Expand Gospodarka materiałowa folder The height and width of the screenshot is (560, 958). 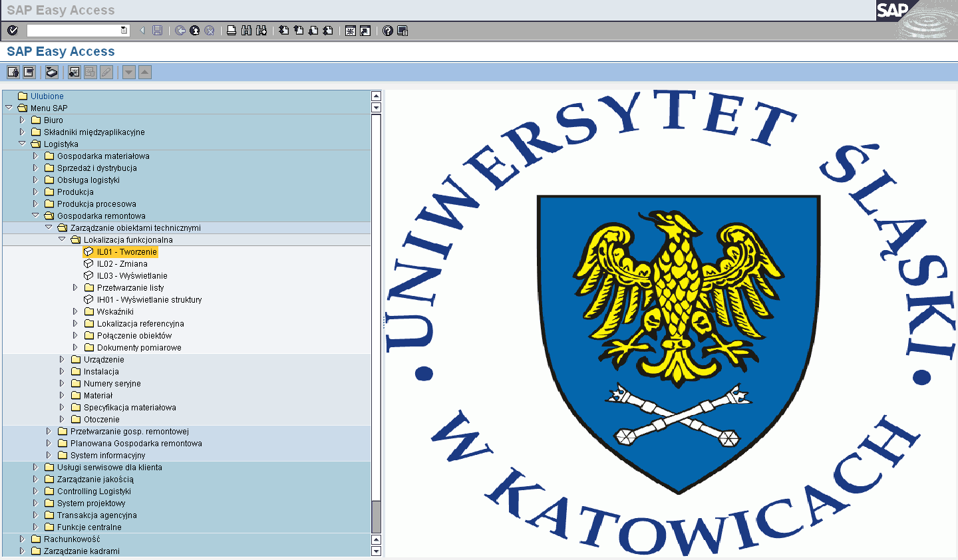(35, 156)
